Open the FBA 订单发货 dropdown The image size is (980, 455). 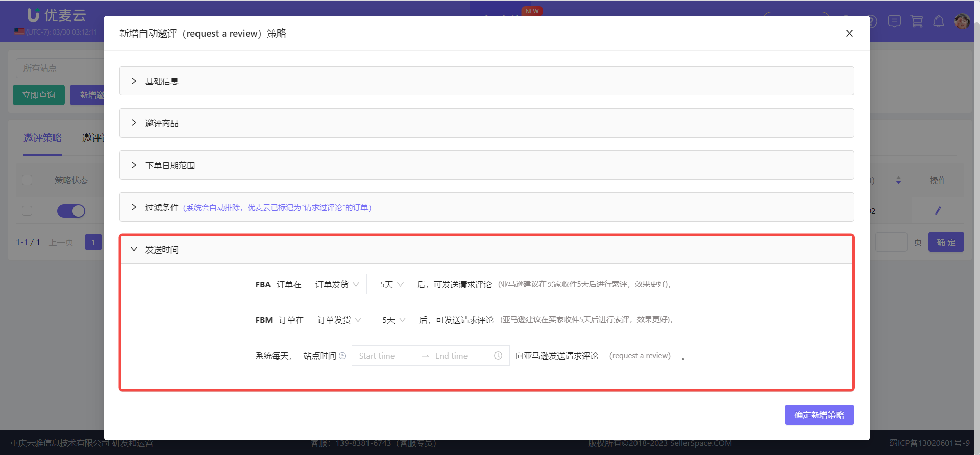point(337,284)
